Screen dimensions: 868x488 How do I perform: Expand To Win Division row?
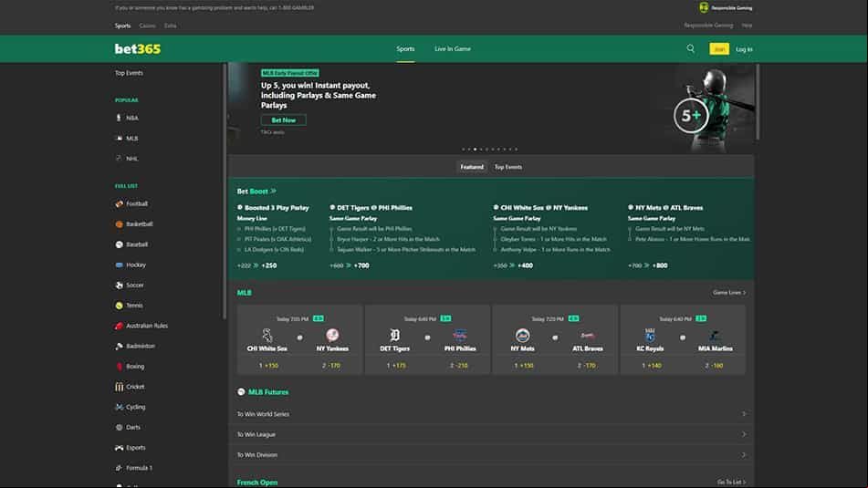(x=491, y=455)
